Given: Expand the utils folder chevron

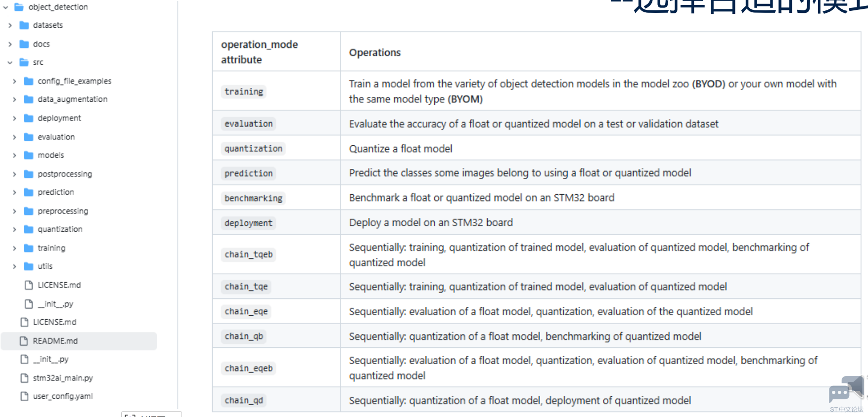Looking at the screenshot, I should click(x=14, y=266).
